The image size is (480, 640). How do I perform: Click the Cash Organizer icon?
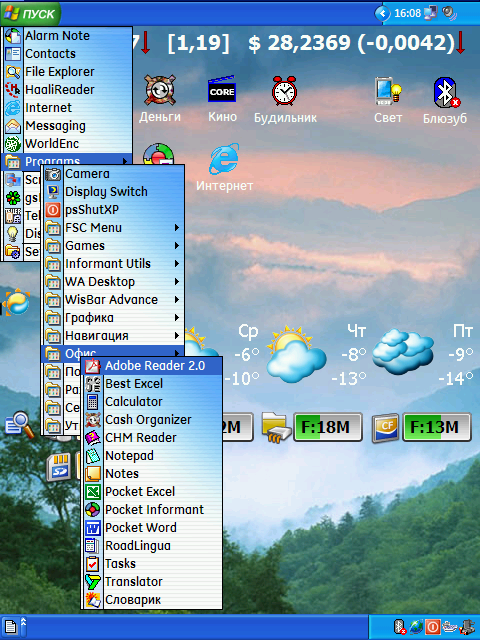coord(93,420)
